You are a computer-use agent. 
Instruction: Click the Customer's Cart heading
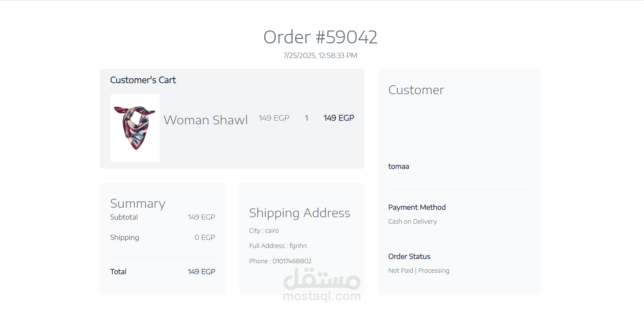[143, 80]
